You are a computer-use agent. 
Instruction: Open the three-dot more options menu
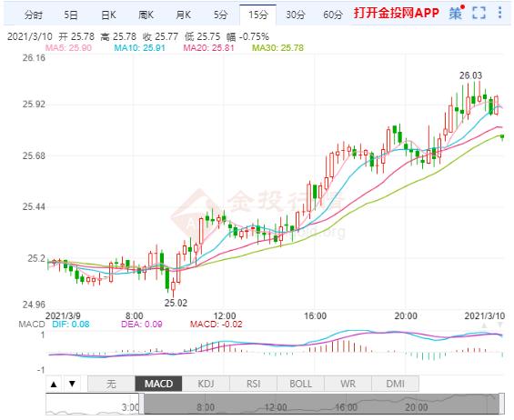click(x=500, y=13)
